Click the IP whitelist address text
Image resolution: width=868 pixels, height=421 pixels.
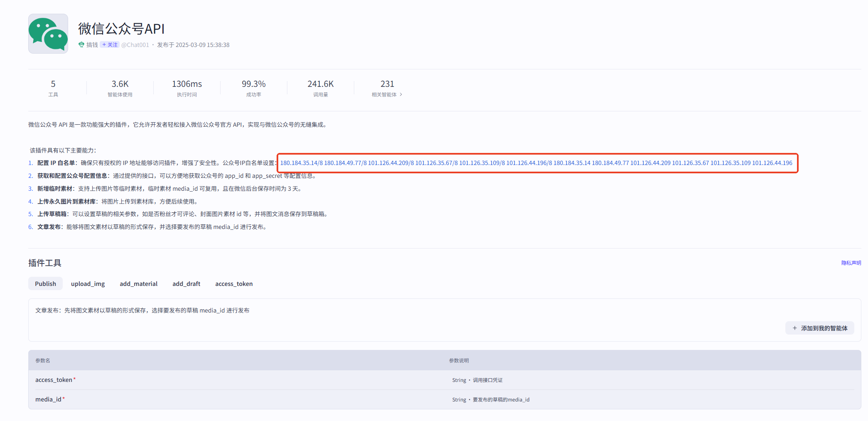click(536, 163)
